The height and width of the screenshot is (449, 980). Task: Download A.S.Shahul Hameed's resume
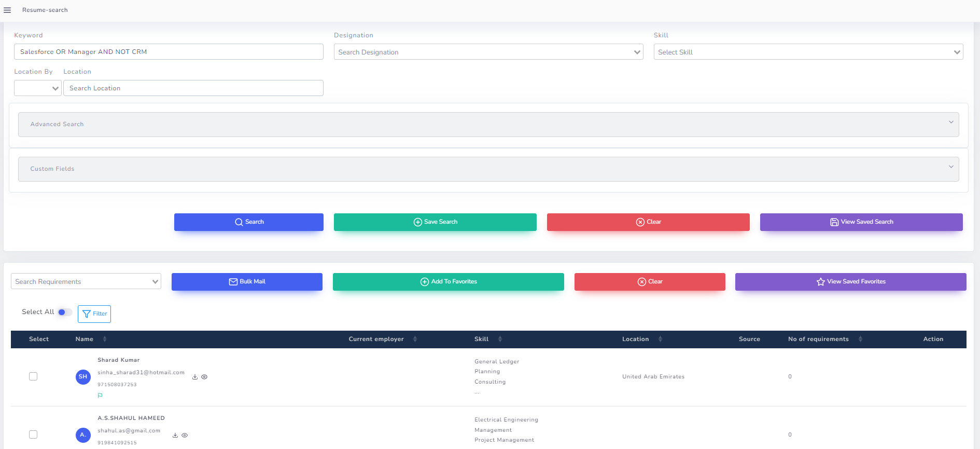175,436
